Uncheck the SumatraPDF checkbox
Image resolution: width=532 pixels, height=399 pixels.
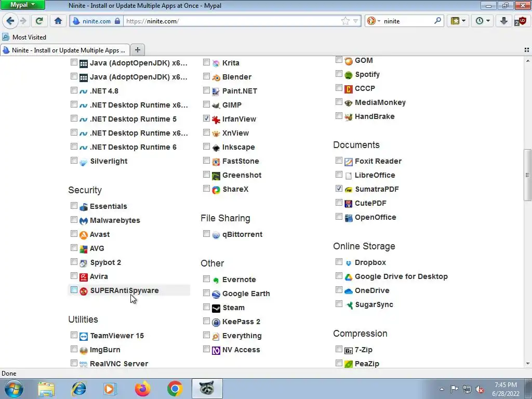[339, 188]
